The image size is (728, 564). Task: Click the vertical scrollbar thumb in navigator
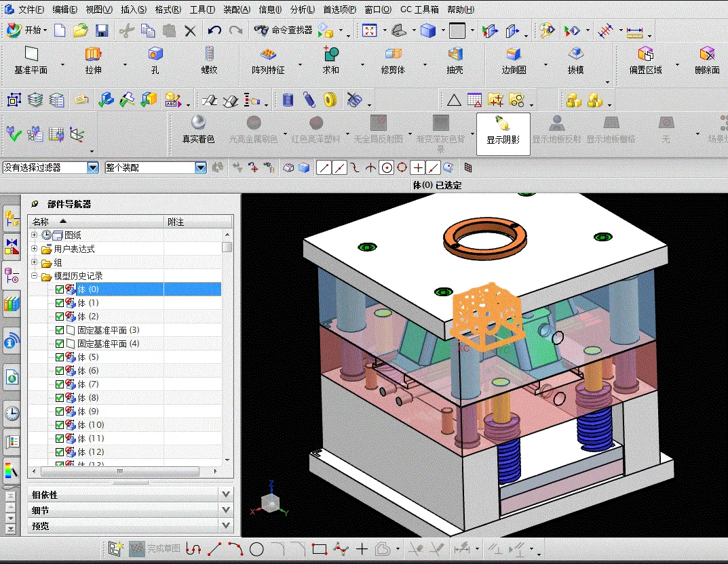click(x=227, y=246)
